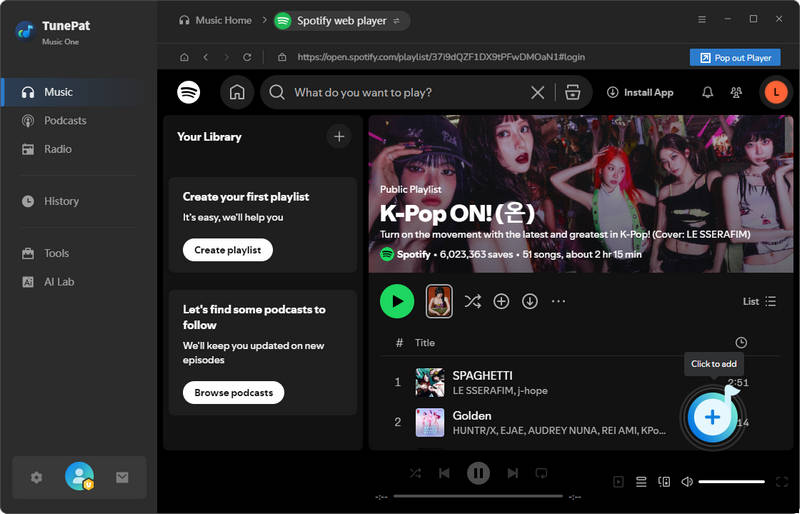The image size is (800, 514).
Task: Open the Golden album cover
Action: click(430, 423)
